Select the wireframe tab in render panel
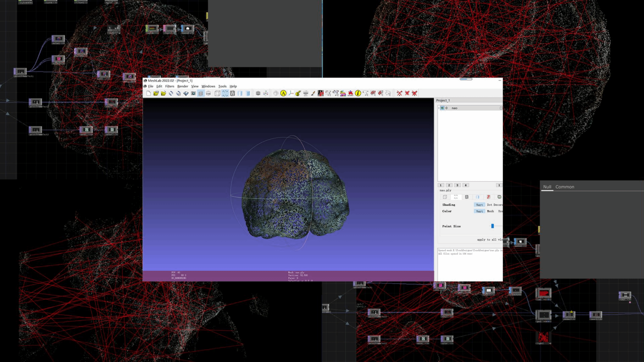This screenshot has width=644, height=362. point(467,197)
